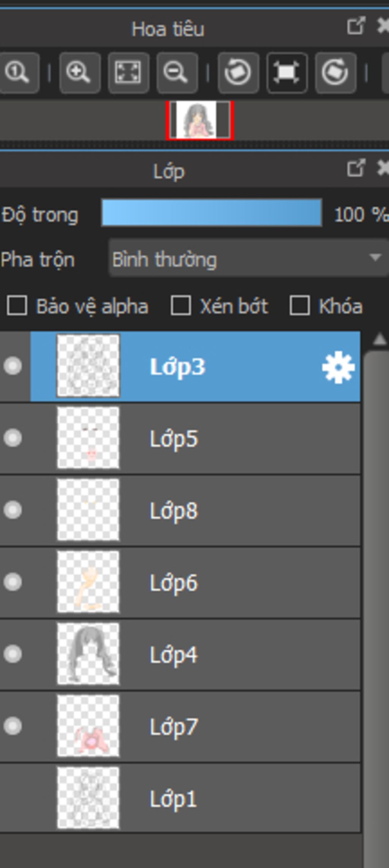
Task: Select the Lớp7 layer
Action: click(180, 726)
